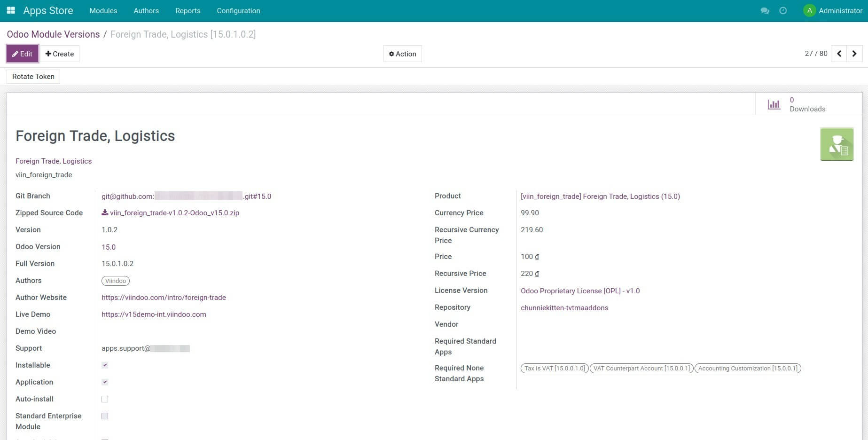Open the Modules menu
The image size is (868, 440).
coord(103,11)
